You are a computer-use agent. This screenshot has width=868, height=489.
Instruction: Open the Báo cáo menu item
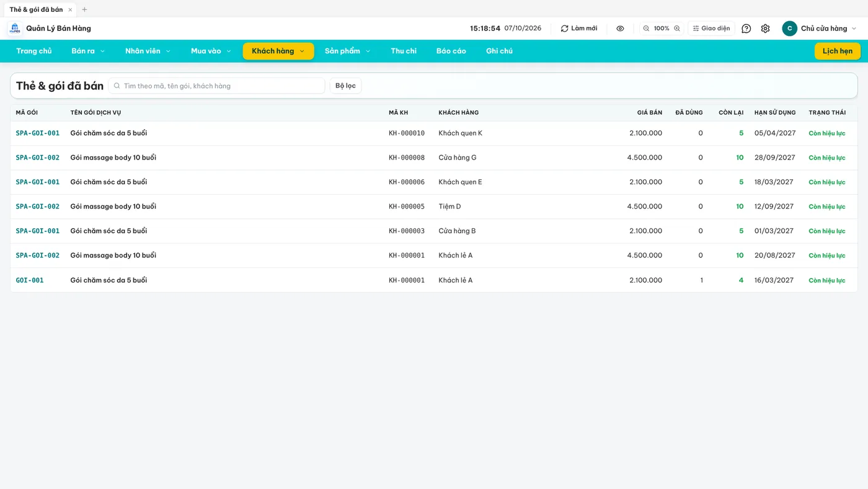coord(451,51)
